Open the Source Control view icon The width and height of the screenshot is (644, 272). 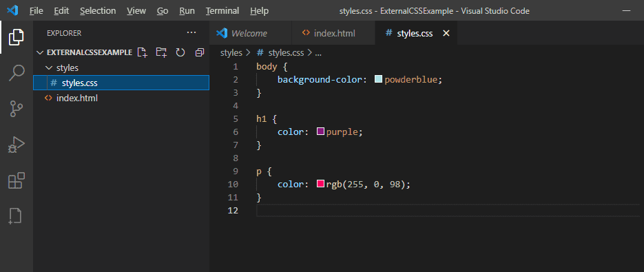click(x=17, y=109)
